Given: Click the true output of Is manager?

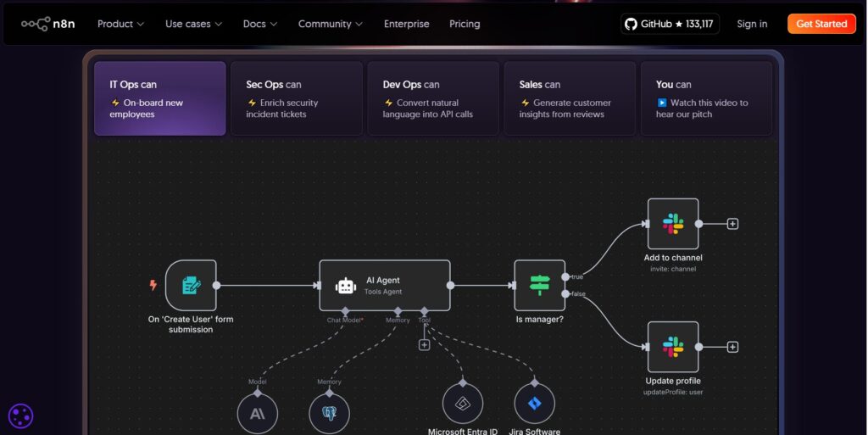Looking at the screenshot, I should point(565,276).
